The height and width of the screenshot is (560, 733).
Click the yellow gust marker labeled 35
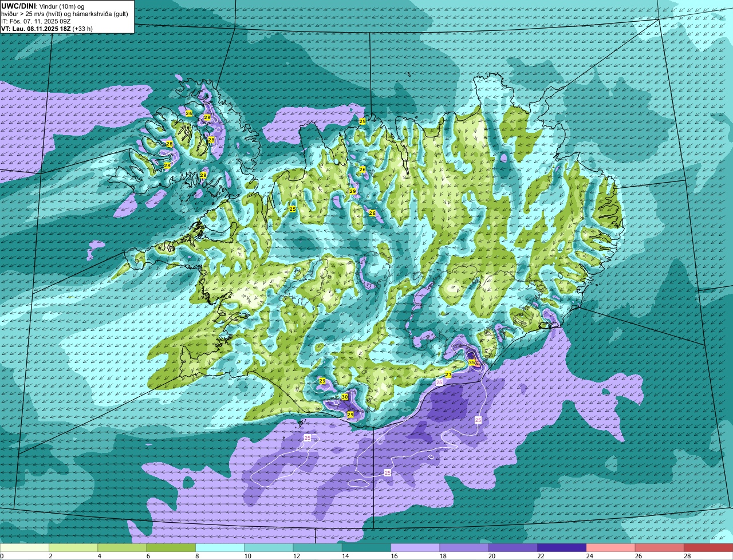click(x=472, y=362)
